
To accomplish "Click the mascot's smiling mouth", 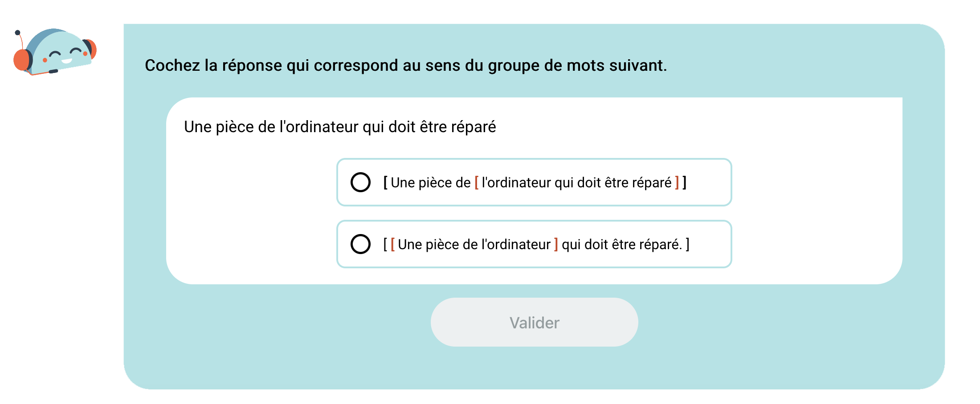I will 66,61.
